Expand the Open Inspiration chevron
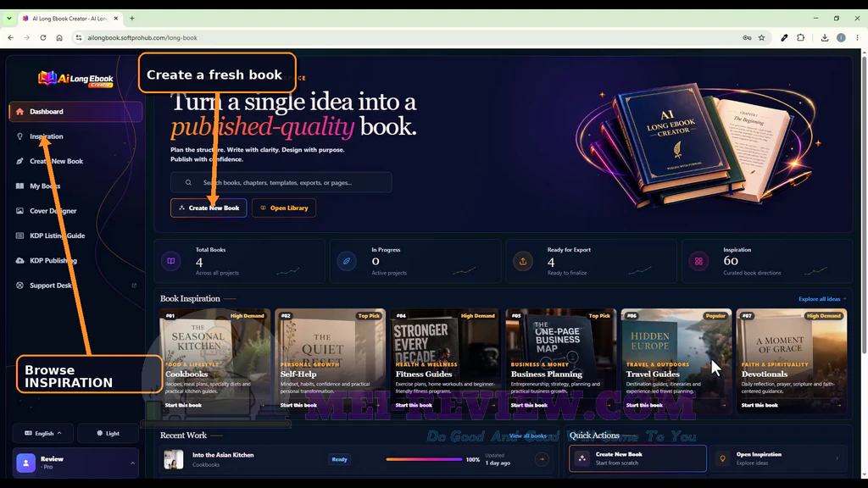 coord(837,458)
